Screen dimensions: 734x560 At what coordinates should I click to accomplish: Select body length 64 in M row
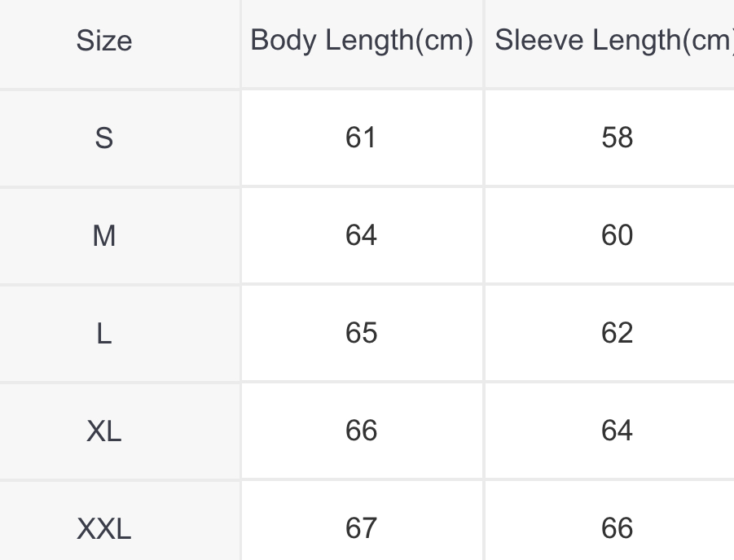tap(361, 235)
